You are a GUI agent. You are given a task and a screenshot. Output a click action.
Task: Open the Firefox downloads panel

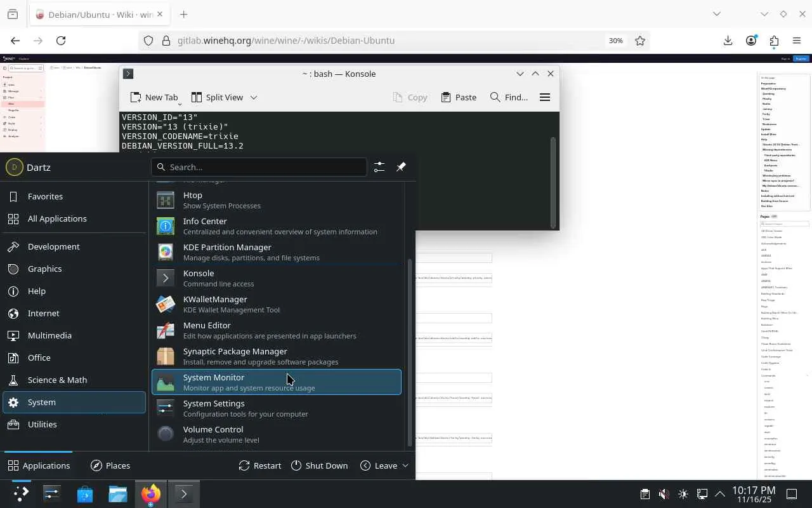tap(728, 41)
